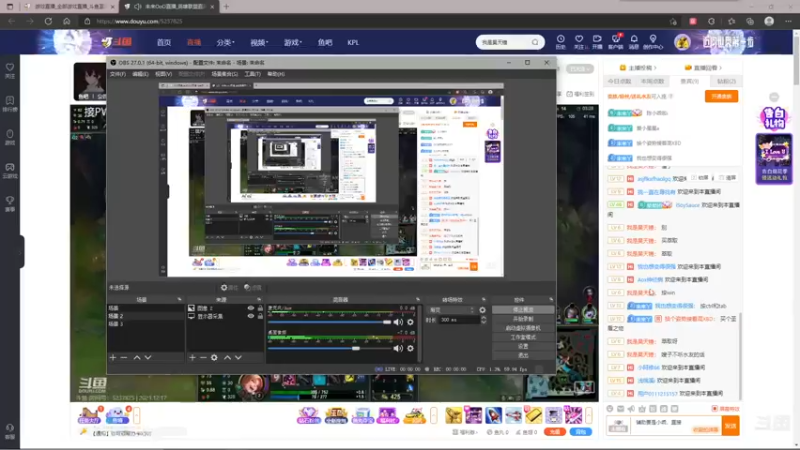Move selected source down with arrow
800x450 pixels.
[x=238, y=358]
